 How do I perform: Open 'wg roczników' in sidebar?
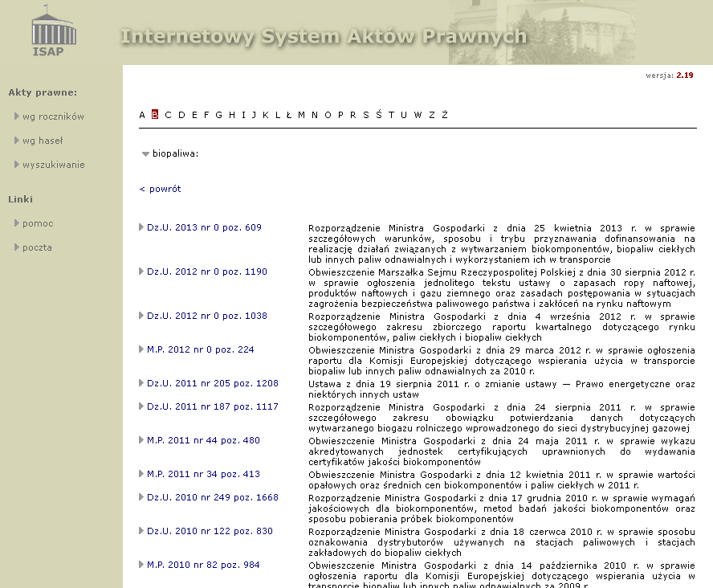[x=53, y=116]
